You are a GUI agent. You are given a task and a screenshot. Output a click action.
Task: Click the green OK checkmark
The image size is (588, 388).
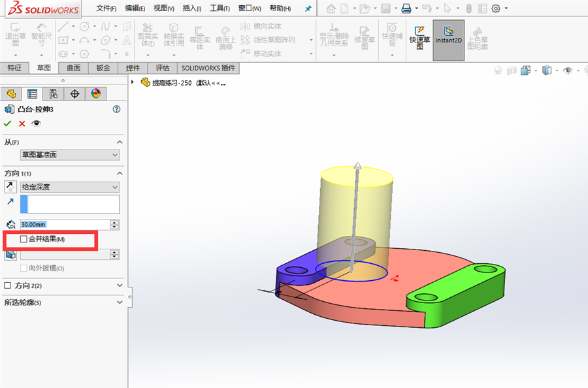7,123
